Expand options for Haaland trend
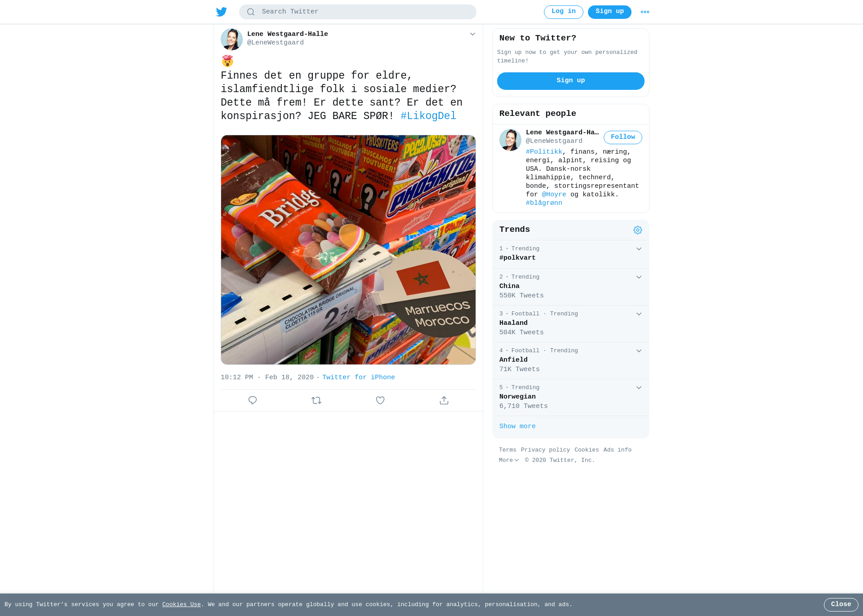Image resolution: width=863 pixels, height=616 pixels. pyautogui.click(x=639, y=314)
